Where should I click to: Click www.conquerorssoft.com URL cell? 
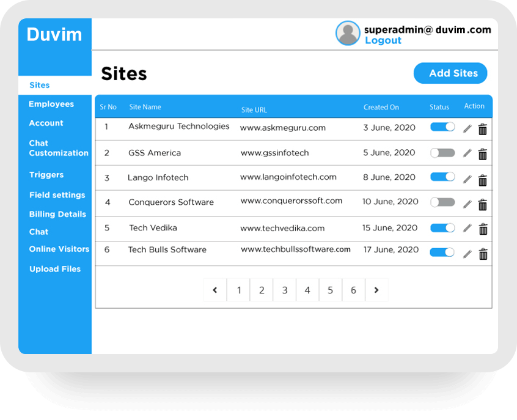click(x=291, y=201)
